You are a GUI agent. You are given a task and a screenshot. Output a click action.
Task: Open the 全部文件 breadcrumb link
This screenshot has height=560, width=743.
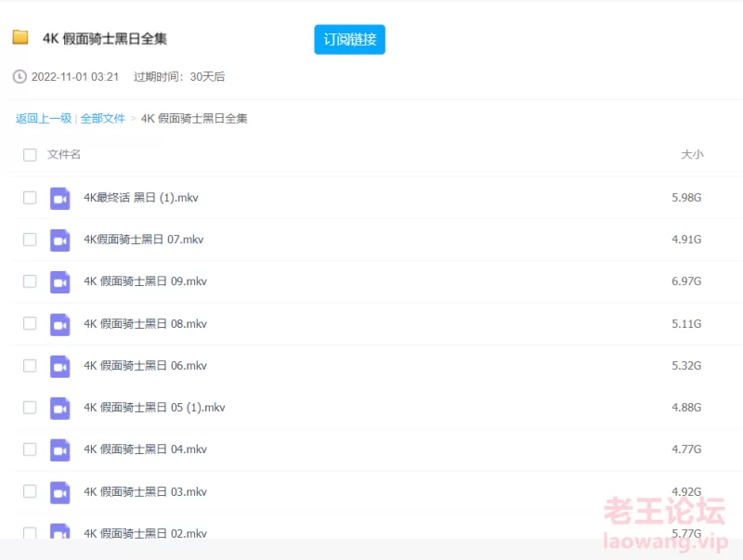[x=103, y=119]
